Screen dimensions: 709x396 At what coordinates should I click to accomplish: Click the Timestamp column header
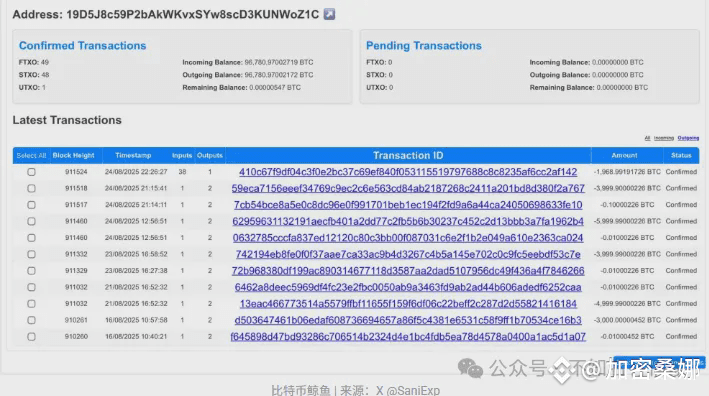pos(133,156)
